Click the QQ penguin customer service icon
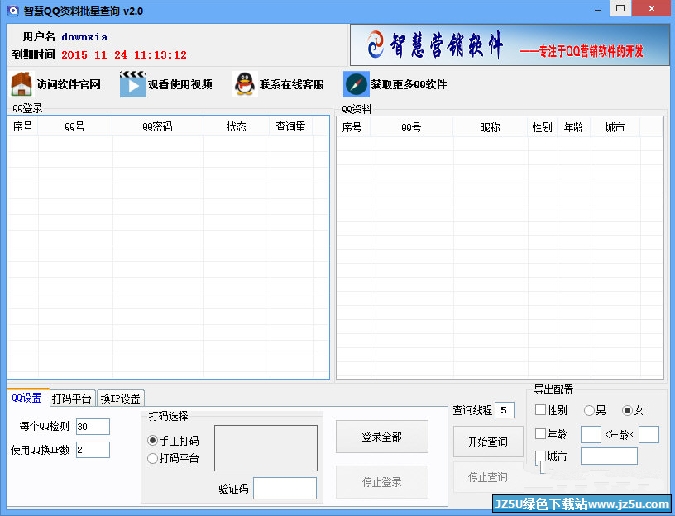 [245, 84]
